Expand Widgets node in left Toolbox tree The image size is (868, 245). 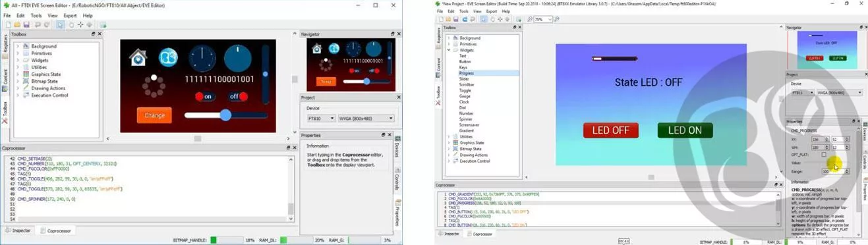[x=18, y=61]
